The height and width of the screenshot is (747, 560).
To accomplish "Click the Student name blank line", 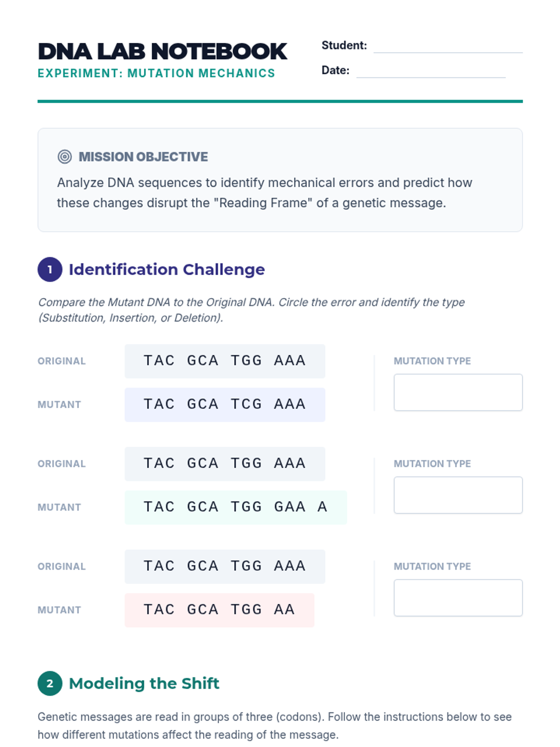I will [x=448, y=47].
